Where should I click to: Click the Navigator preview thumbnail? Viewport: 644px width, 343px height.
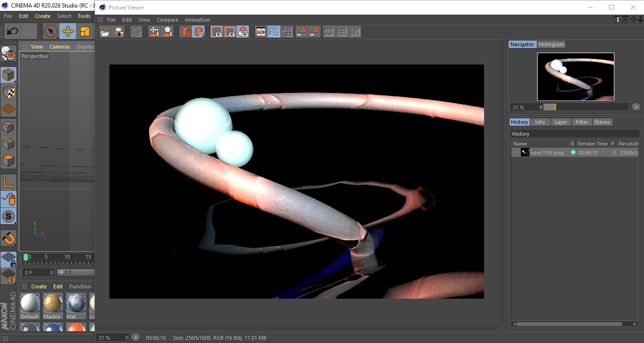(x=576, y=76)
